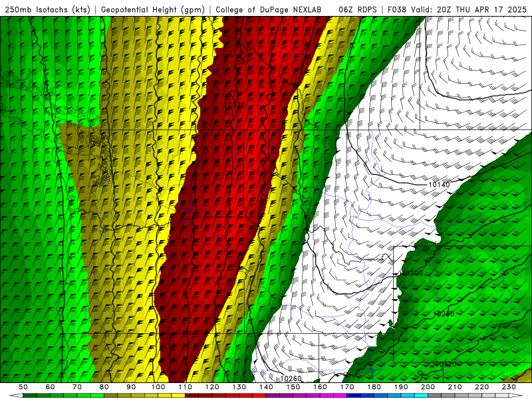Click the 130 value on the color scale
Viewport: 532px width, 399px height.
tap(239, 387)
